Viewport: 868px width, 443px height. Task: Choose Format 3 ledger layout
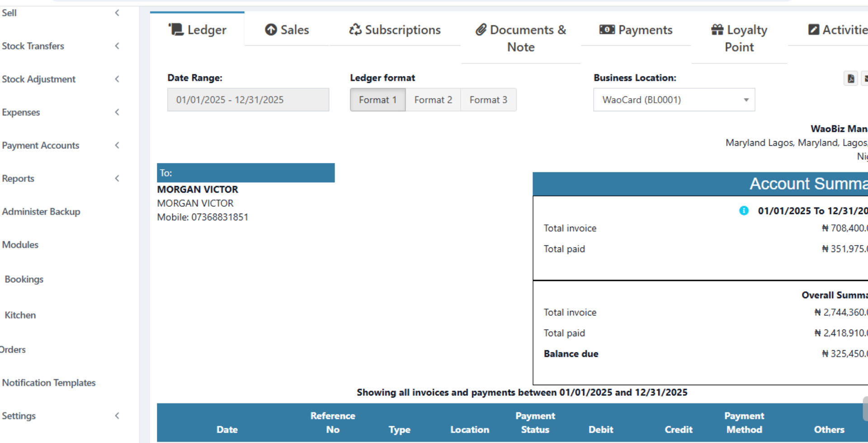[488, 100]
